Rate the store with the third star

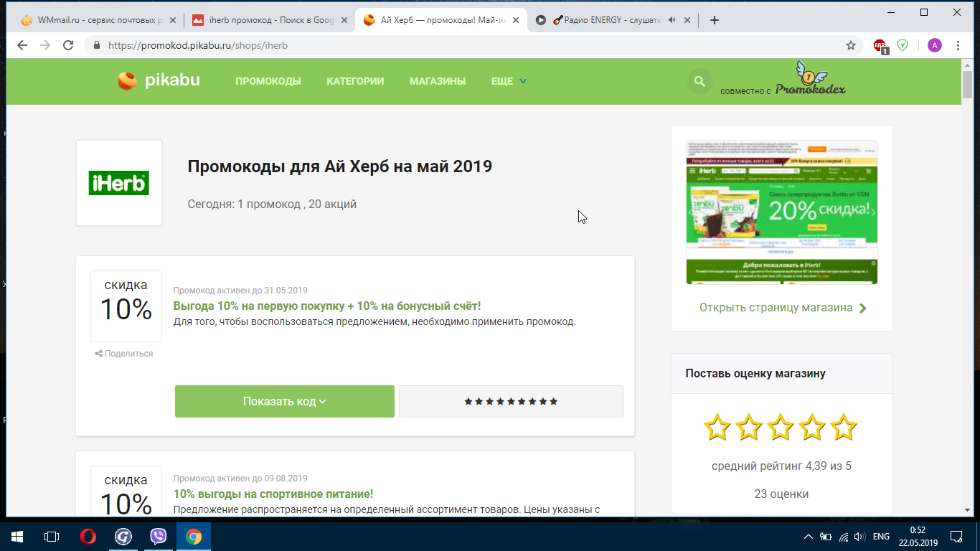pyautogui.click(x=781, y=428)
